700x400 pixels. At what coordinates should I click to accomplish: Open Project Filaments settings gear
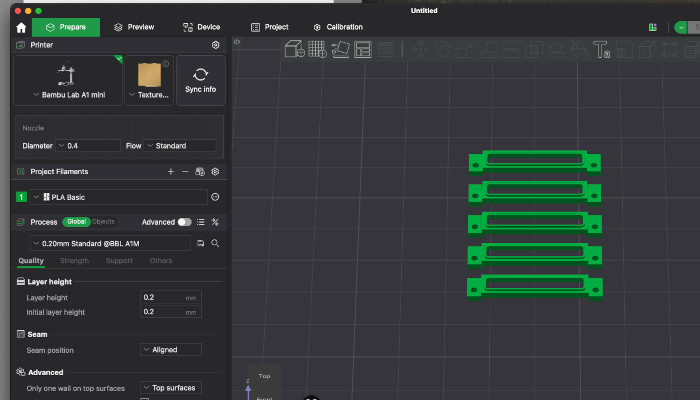tap(215, 171)
